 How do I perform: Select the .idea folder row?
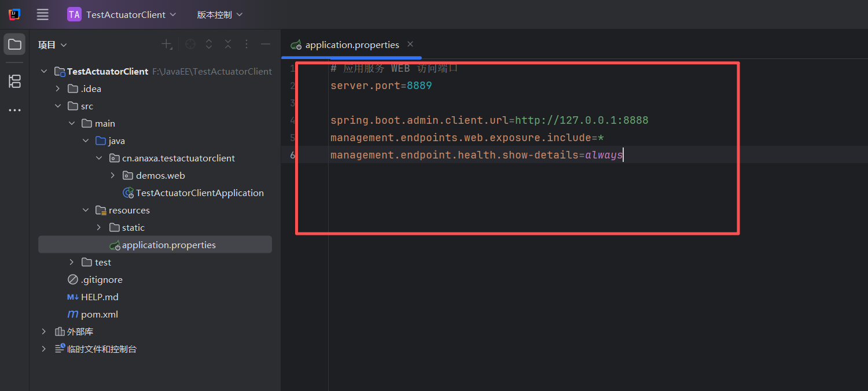pos(155,88)
